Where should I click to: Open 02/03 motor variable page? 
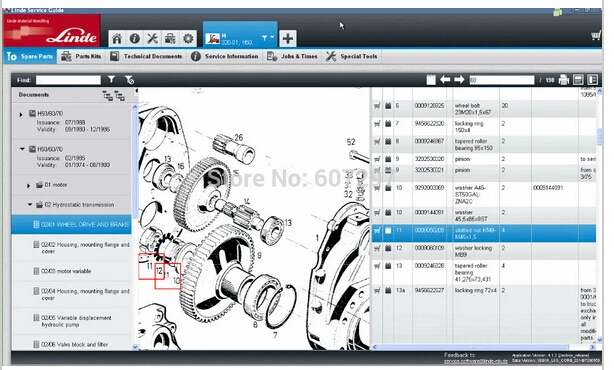(x=72, y=271)
